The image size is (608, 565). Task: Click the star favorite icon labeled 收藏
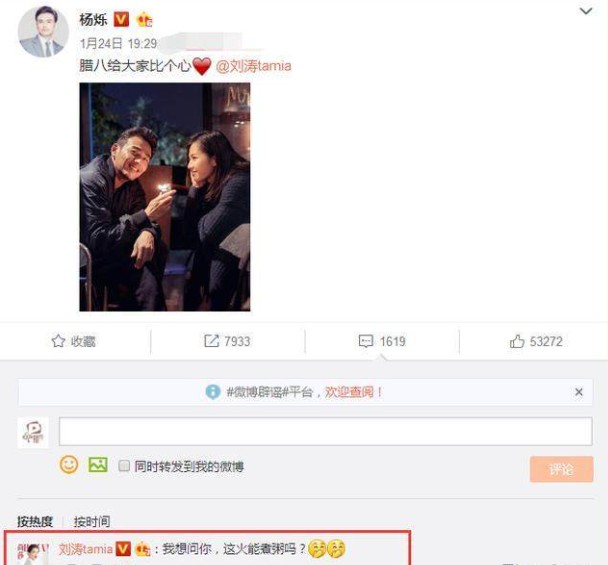[58, 341]
